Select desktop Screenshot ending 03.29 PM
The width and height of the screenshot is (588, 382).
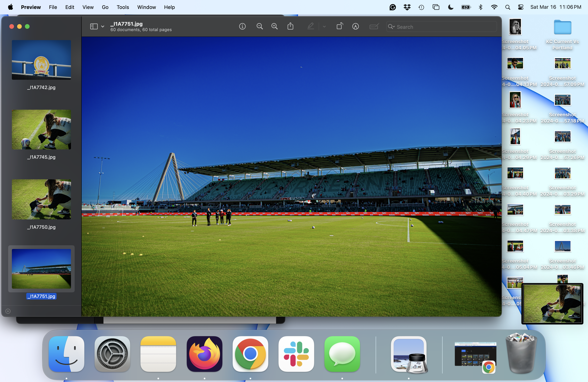(x=562, y=182)
